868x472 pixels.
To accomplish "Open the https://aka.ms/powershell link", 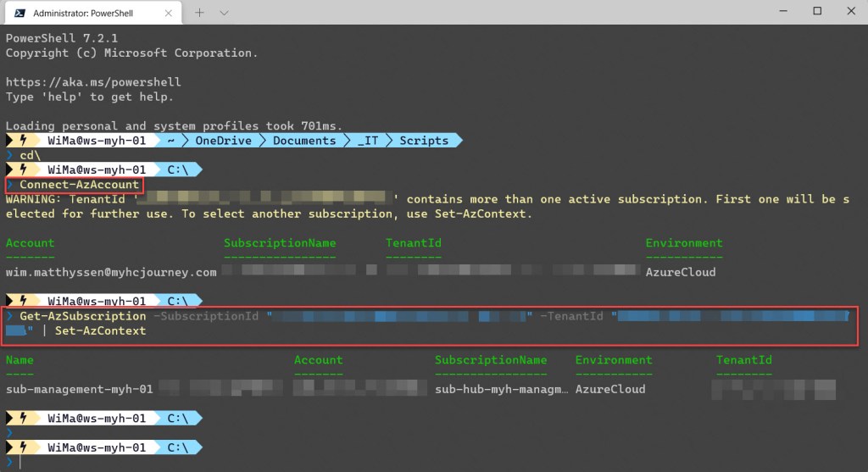I will (x=93, y=82).
